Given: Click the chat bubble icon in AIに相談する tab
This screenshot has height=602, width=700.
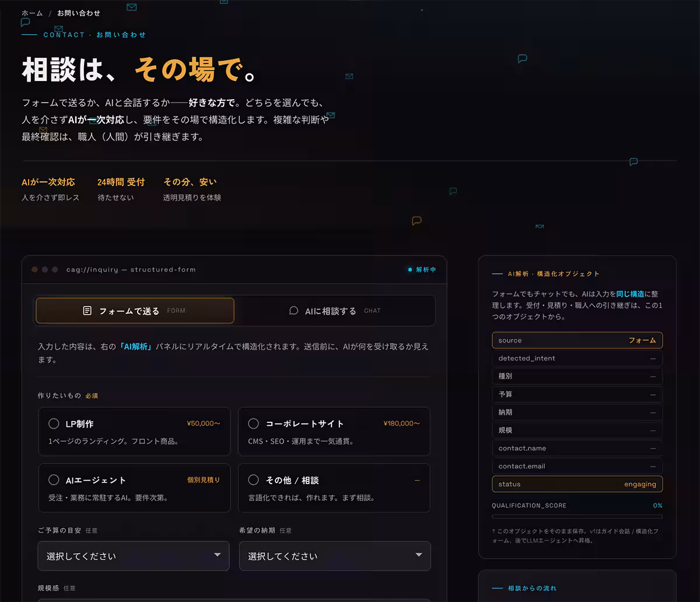Looking at the screenshot, I should [x=294, y=310].
